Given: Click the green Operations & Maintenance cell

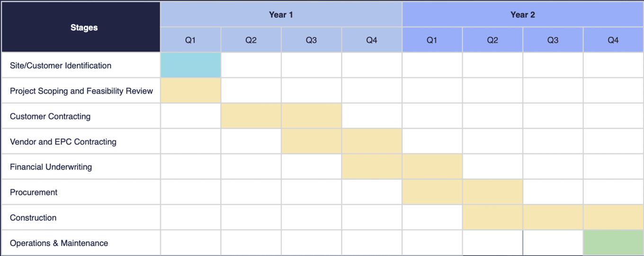Looking at the screenshot, I should tap(613, 243).
